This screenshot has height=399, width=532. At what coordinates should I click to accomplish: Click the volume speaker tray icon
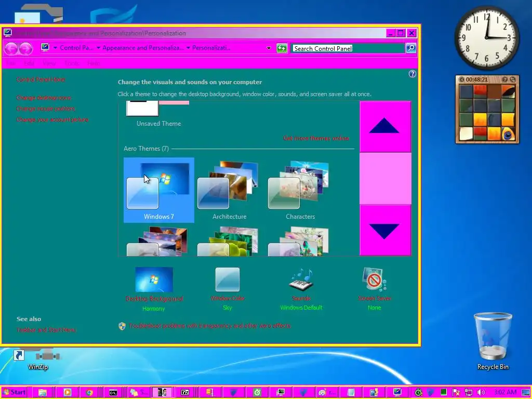click(x=481, y=393)
